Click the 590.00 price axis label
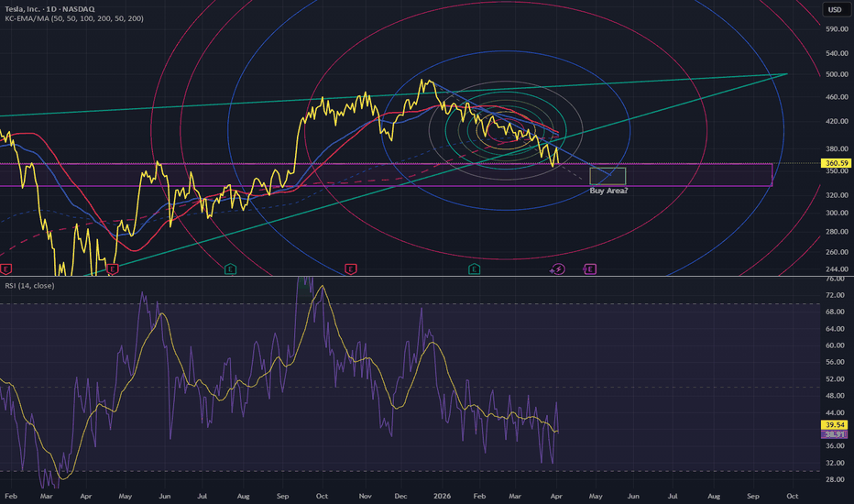The height and width of the screenshot is (504, 854). click(x=837, y=29)
